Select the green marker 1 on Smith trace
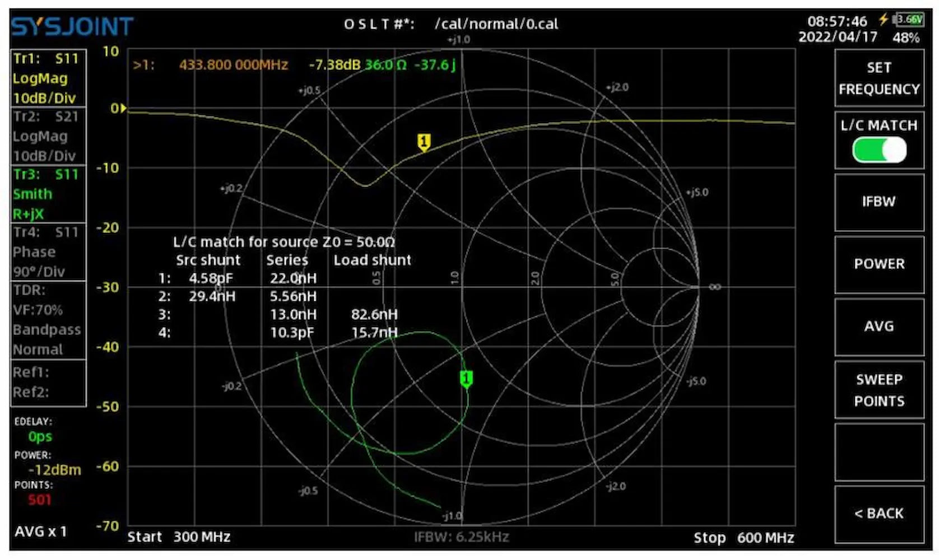This screenshot has height=560, width=939. (466, 379)
